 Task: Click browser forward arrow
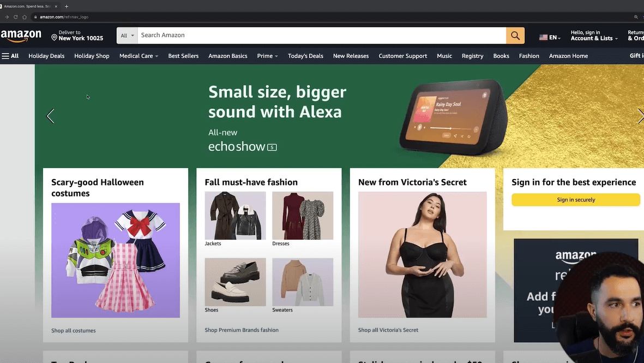[7, 17]
